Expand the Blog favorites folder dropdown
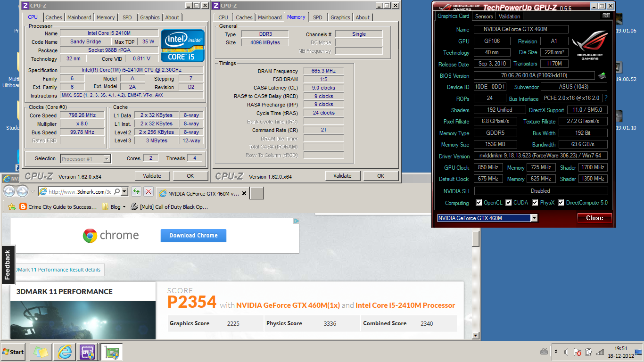 (124, 207)
